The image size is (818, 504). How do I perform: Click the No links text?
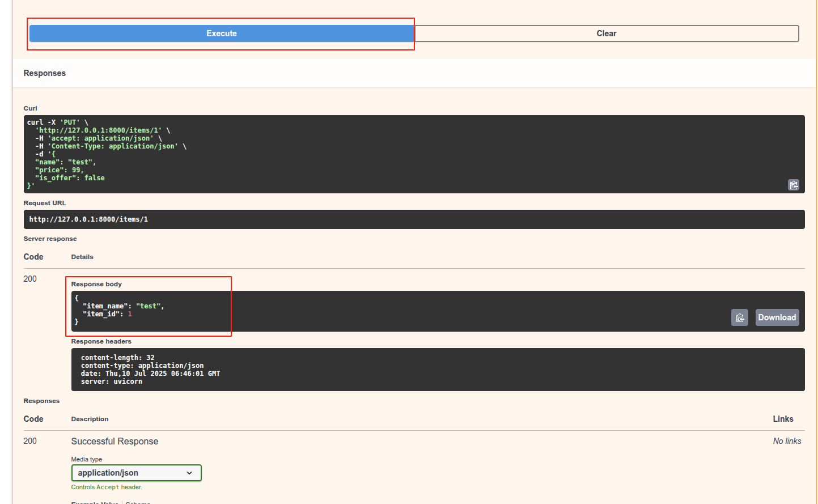(787, 441)
